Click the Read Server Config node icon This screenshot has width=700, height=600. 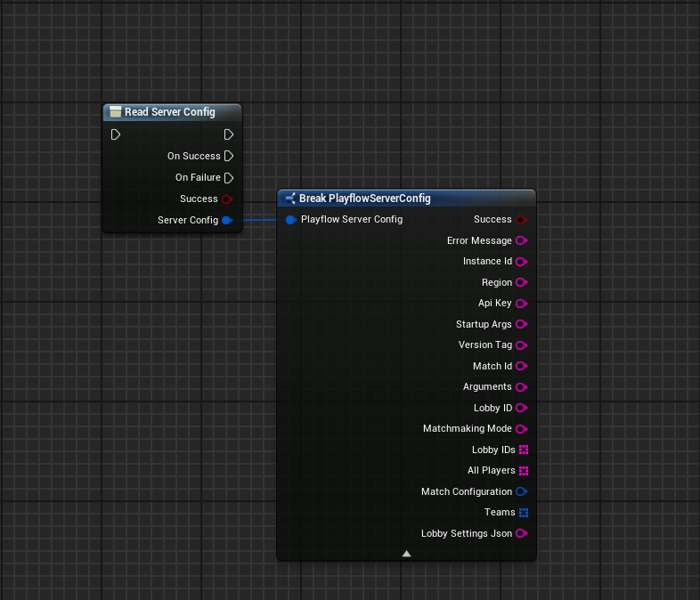tap(115, 112)
